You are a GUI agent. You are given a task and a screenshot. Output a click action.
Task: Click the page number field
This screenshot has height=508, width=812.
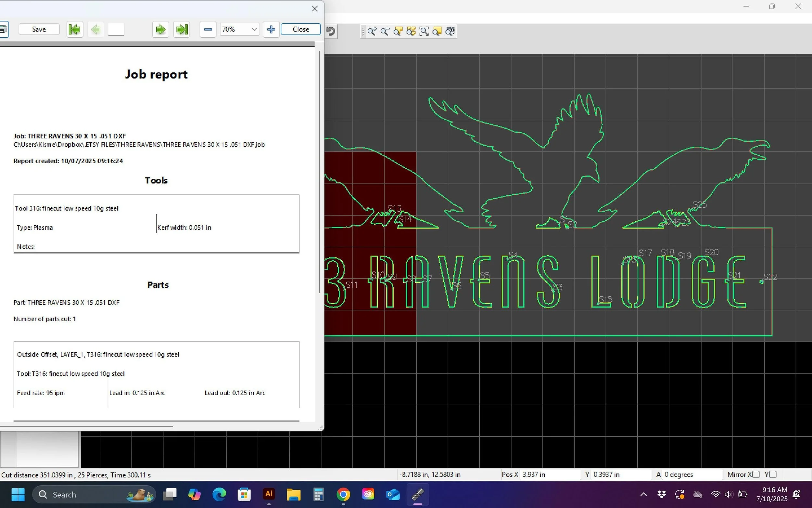(116, 30)
